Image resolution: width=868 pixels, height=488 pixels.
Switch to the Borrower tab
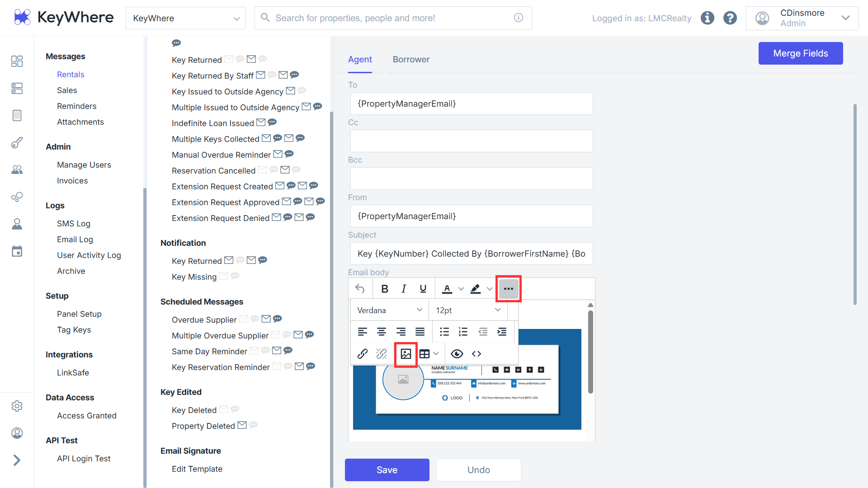(x=411, y=59)
